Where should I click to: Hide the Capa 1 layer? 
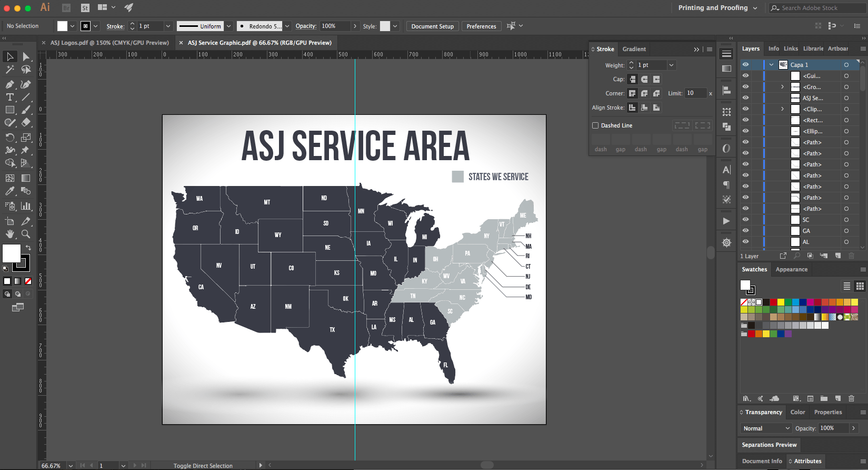[x=745, y=65]
